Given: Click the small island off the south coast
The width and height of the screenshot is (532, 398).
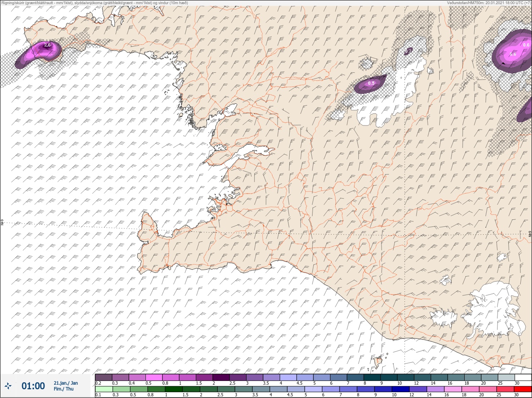Looking at the screenshot, I should pyautogui.click(x=379, y=362).
